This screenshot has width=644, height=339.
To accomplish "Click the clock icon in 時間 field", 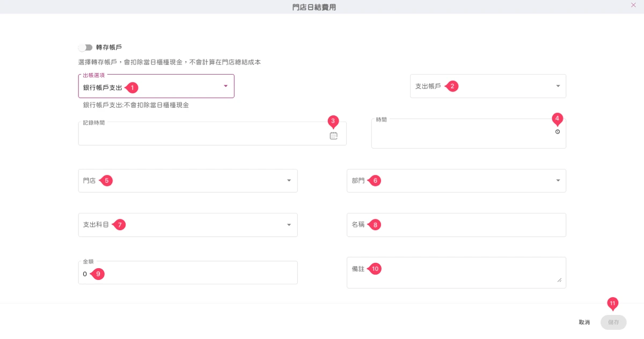I will pos(558,131).
